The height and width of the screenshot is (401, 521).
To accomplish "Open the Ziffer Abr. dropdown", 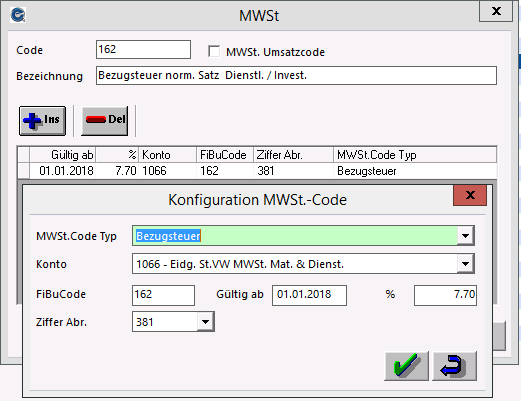I will coord(205,322).
